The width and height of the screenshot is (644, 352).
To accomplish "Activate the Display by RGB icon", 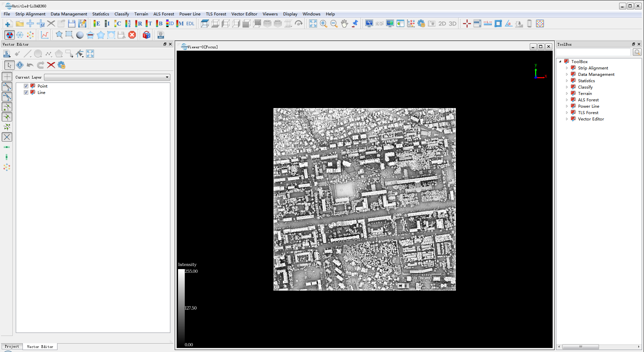I will click(x=128, y=23).
